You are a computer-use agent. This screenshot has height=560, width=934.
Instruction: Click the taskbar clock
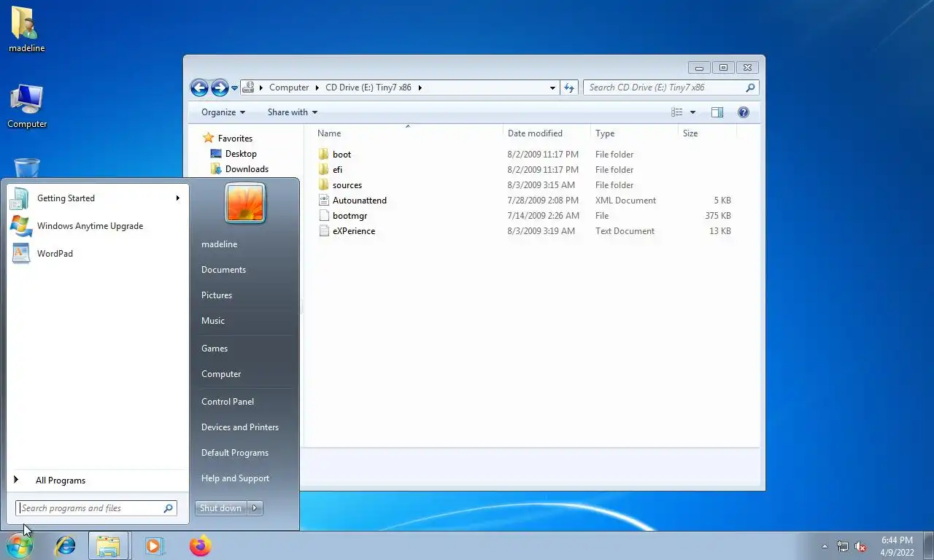click(897, 546)
